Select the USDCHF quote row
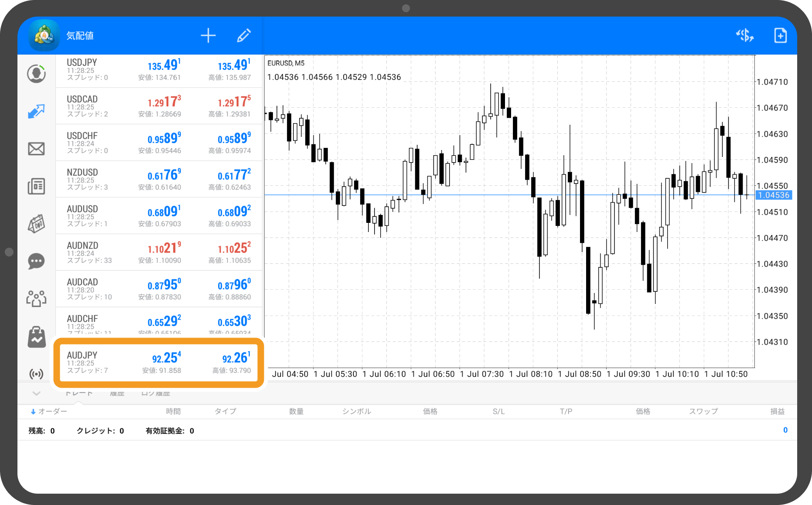812x505 pixels. [159, 143]
